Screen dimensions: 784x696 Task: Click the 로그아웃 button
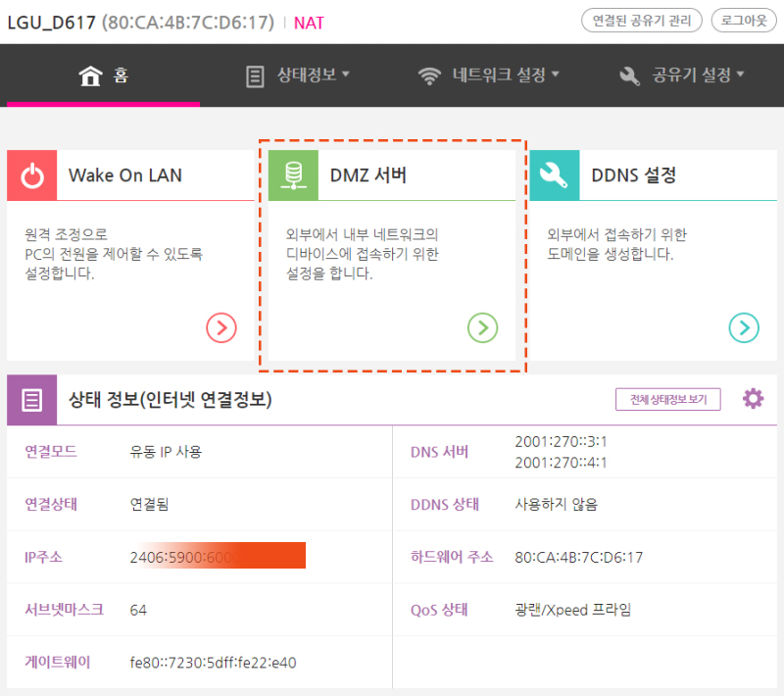pyautogui.click(x=744, y=21)
